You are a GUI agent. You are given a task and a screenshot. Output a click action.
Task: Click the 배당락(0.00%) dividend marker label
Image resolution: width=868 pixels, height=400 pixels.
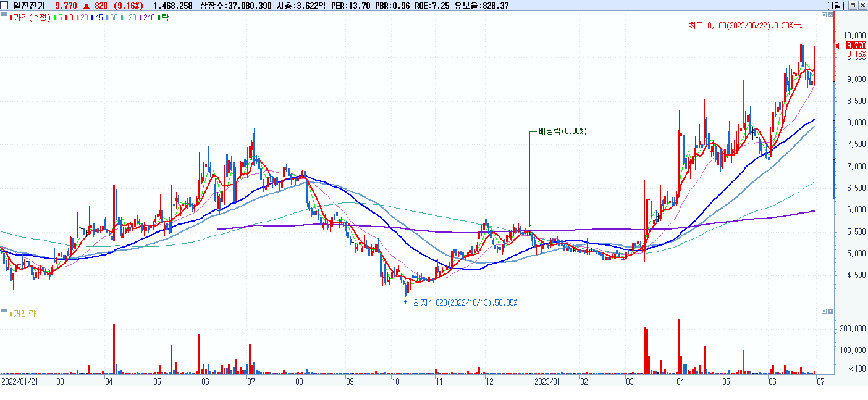pyautogui.click(x=562, y=131)
